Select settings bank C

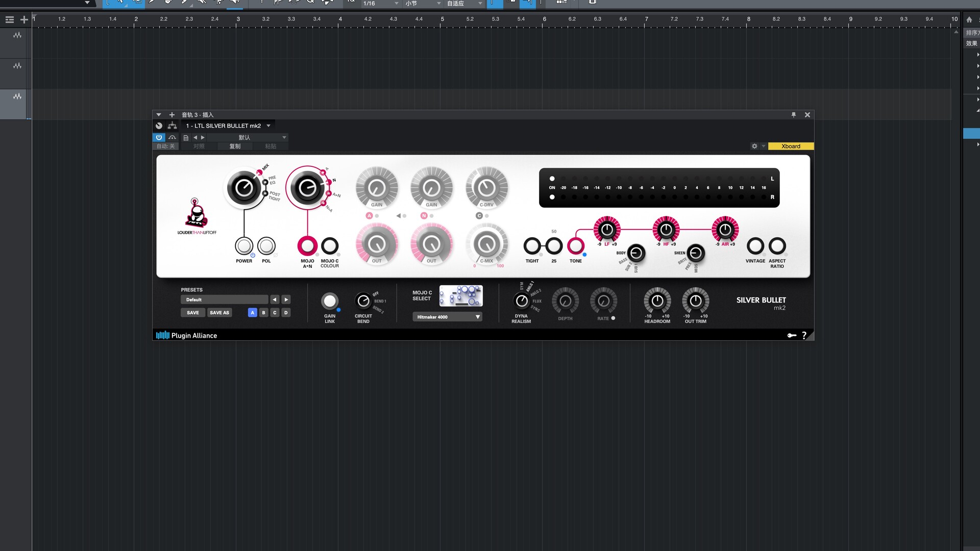[x=275, y=313]
